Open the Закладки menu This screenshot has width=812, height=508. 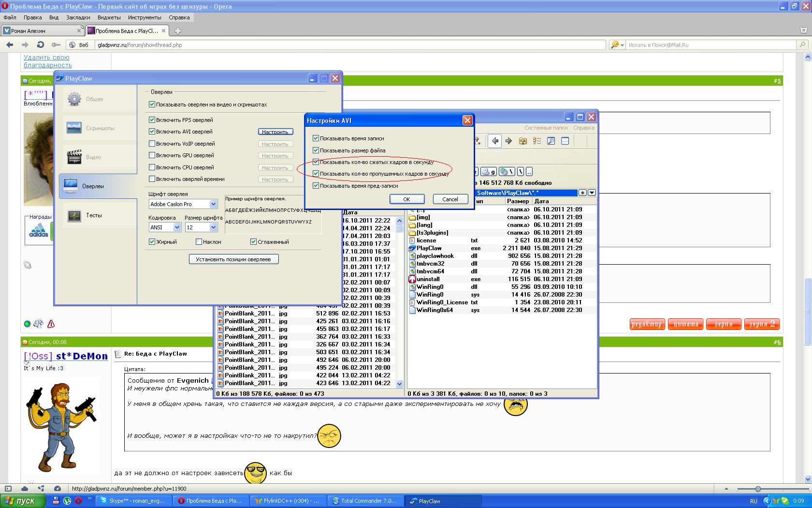pyautogui.click(x=78, y=17)
